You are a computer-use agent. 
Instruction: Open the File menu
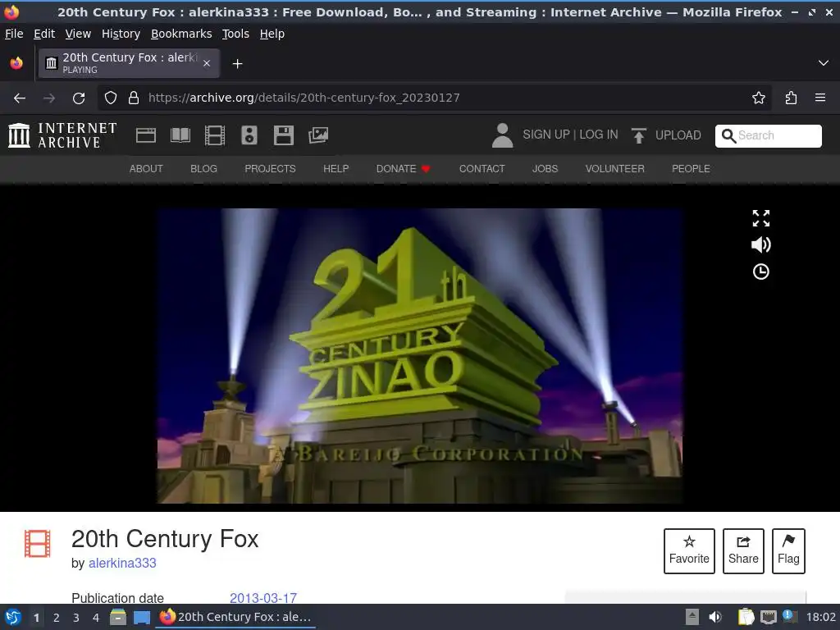coord(14,34)
